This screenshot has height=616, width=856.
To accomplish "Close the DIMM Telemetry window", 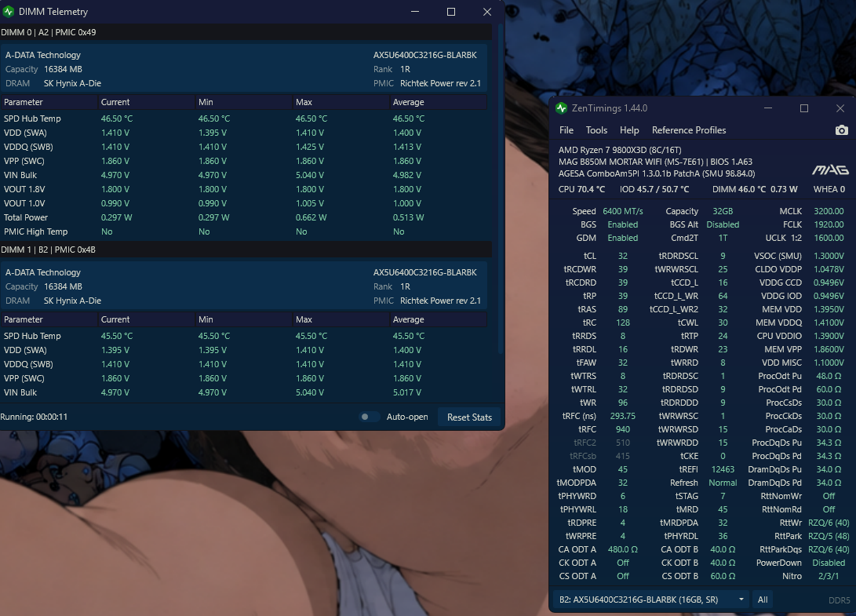I will [487, 12].
